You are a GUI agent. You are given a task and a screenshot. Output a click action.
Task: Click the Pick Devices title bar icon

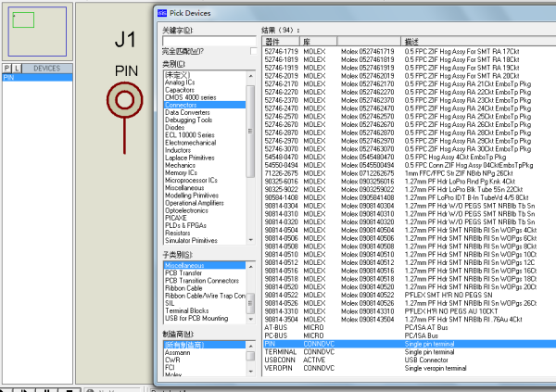click(x=163, y=13)
